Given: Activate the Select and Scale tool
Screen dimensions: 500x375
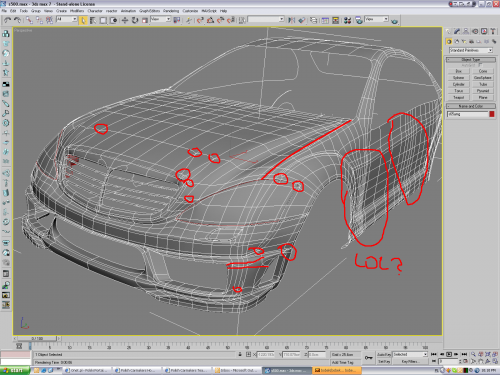Looking at the screenshot, I should tap(145, 20).
